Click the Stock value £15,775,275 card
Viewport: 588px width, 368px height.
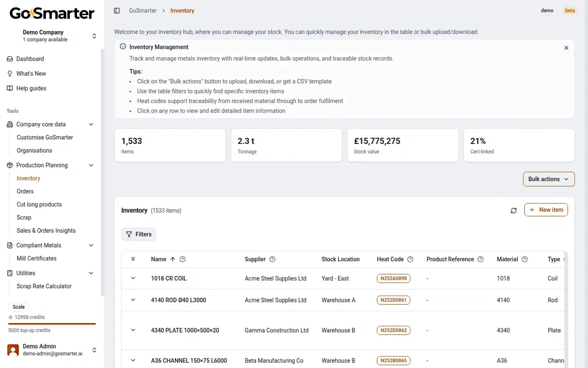pyautogui.click(x=403, y=145)
